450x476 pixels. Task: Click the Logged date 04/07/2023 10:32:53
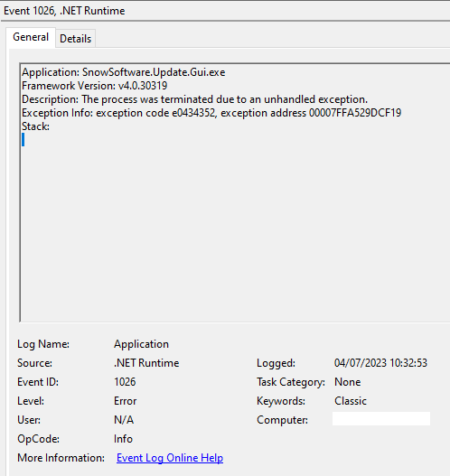coord(380,363)
